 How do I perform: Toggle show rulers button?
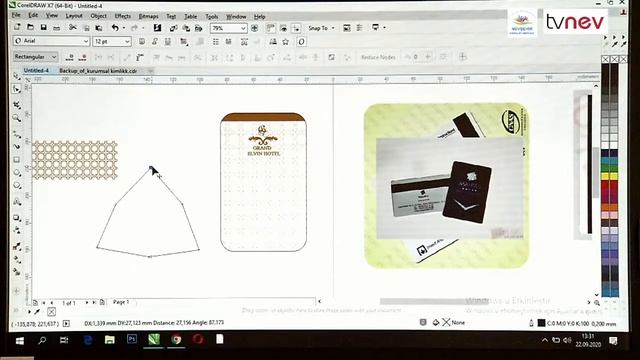[x=270, y=28]
